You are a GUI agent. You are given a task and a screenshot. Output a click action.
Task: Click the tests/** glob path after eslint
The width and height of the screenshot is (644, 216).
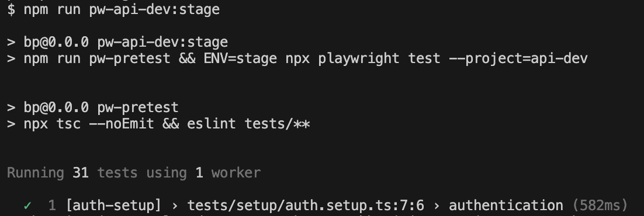pyautogui.click(x=277, y=124)
